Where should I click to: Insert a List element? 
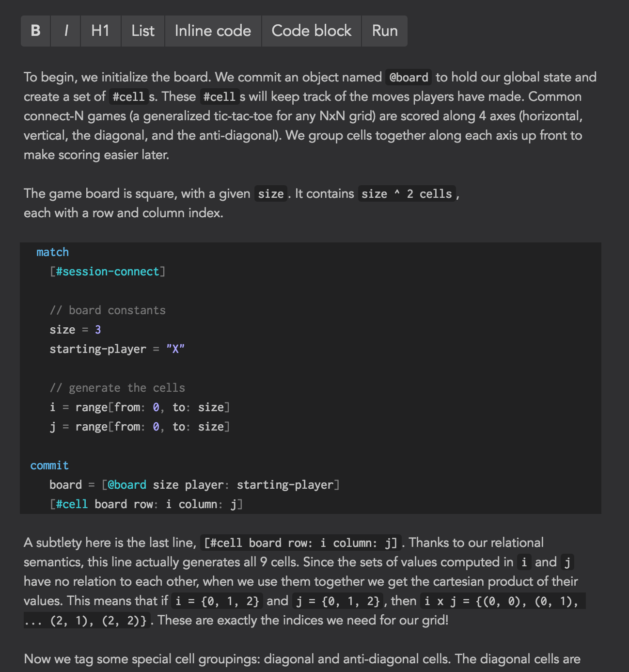click(142, 31)
